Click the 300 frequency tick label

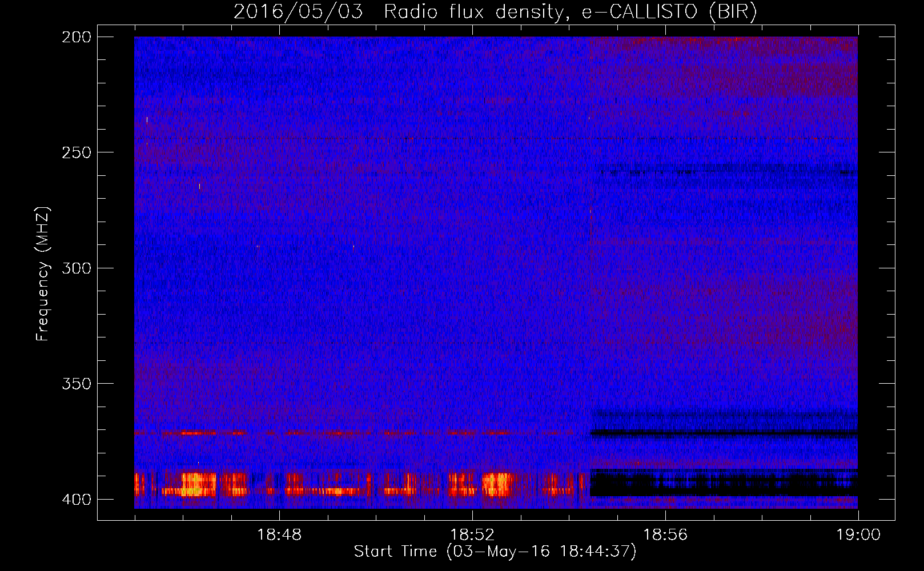pyautogui.click(x=76, y=268)
